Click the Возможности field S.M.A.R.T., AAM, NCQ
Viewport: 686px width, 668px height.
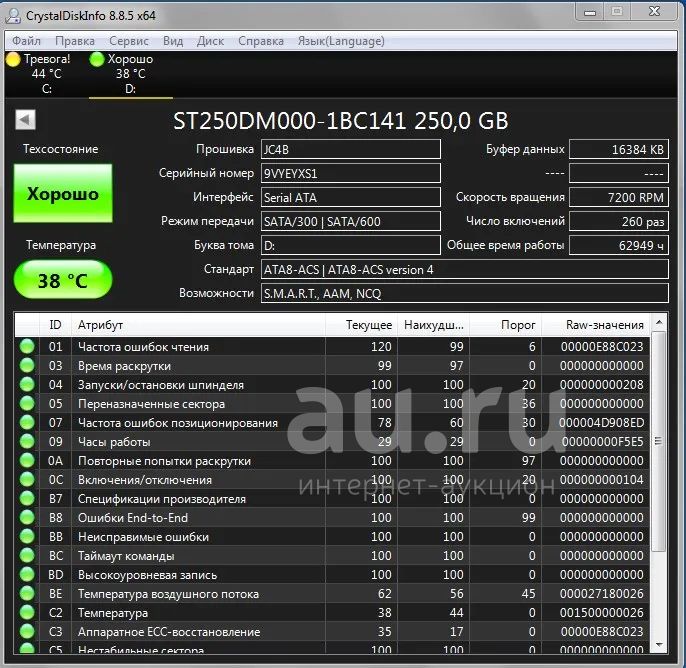click(465, 293)
